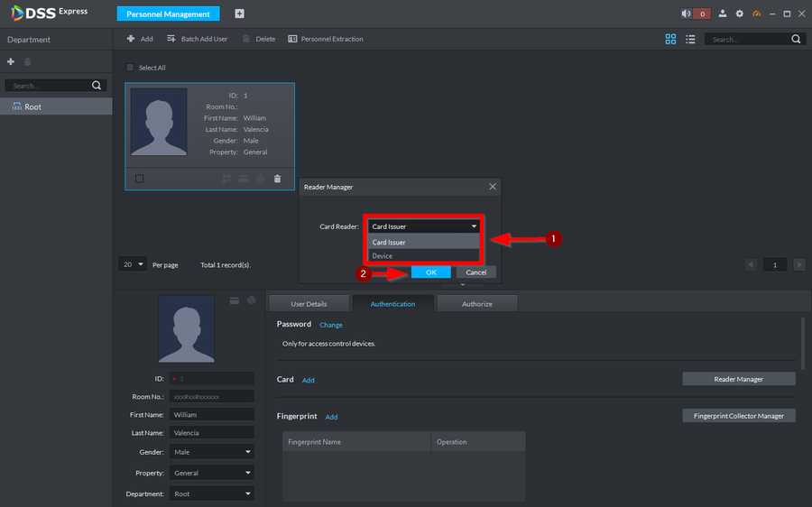812x507 pixels.
Task: Expand the per page count dropdown
Action: click(x=133, y=264)
